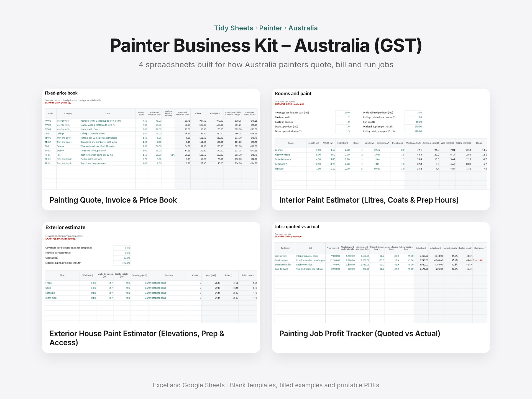Select the 'Main bedroom' room cell
Screen dimensions: 532x399
[x=290, y=159]
